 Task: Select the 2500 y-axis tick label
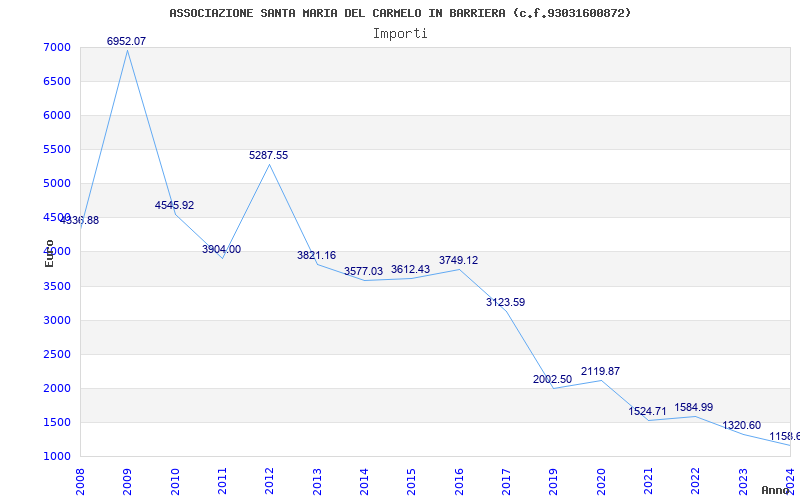pos(56,354)
